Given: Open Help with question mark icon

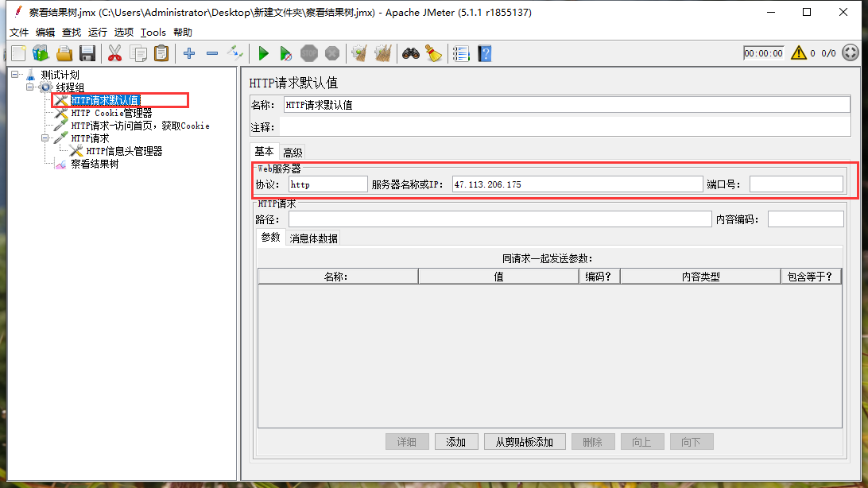Looking at the screenshot, I should tap(484, 54).
